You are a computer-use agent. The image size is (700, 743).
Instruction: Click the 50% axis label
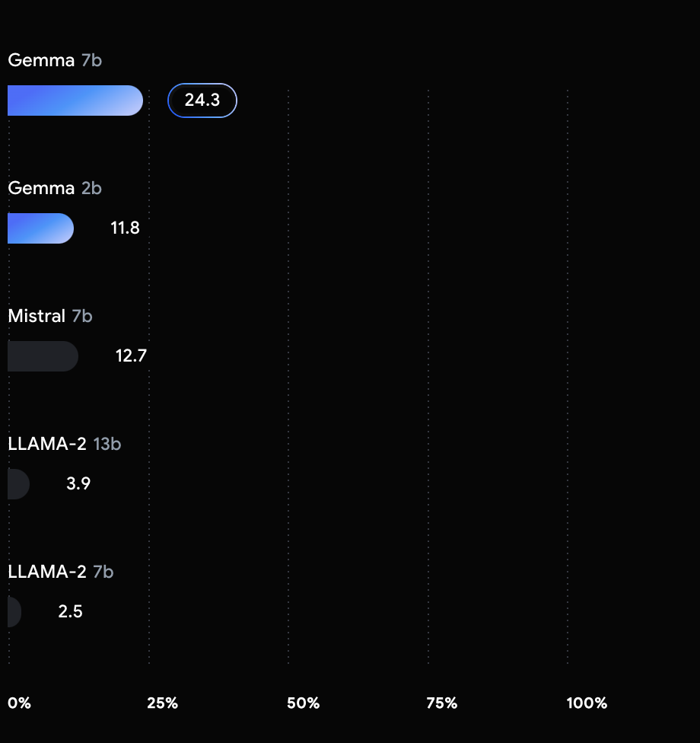303,703
